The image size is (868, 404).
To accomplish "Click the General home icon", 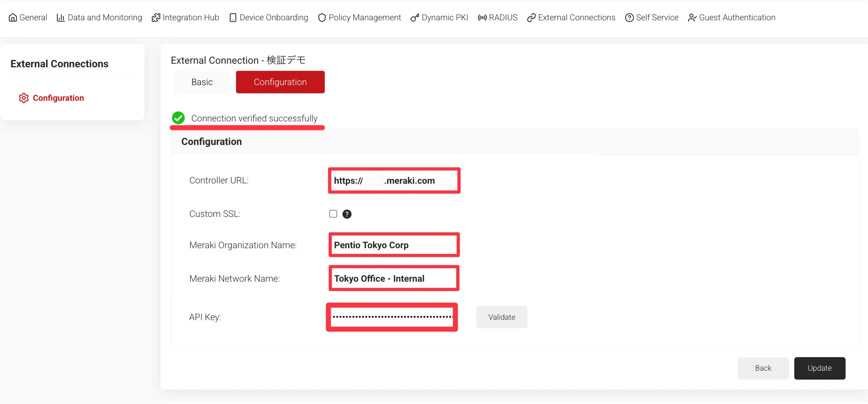I will [13, 18].
